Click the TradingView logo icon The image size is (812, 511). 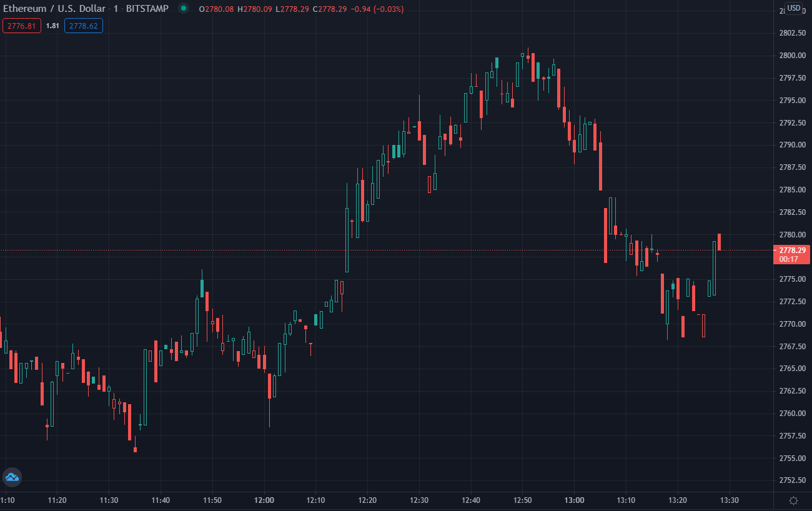pyautogui.click(x=12, y=478)
